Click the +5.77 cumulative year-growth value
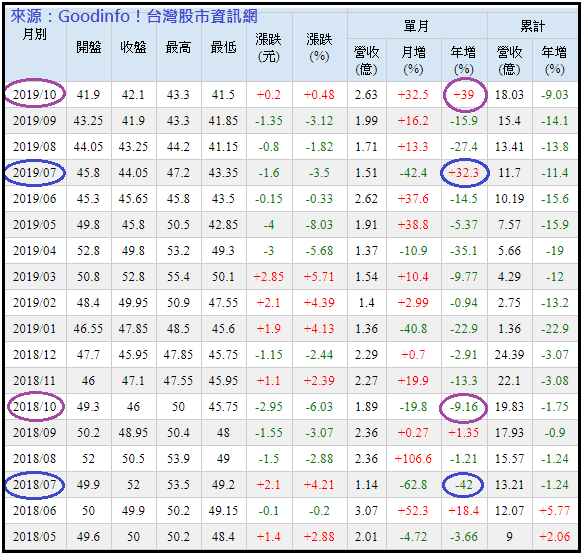The width and height of the screenshot is (584, 554). (555, 511)
